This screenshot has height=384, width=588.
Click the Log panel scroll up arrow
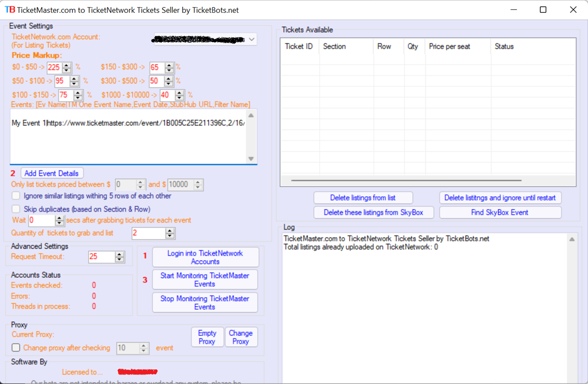(572, 240)
